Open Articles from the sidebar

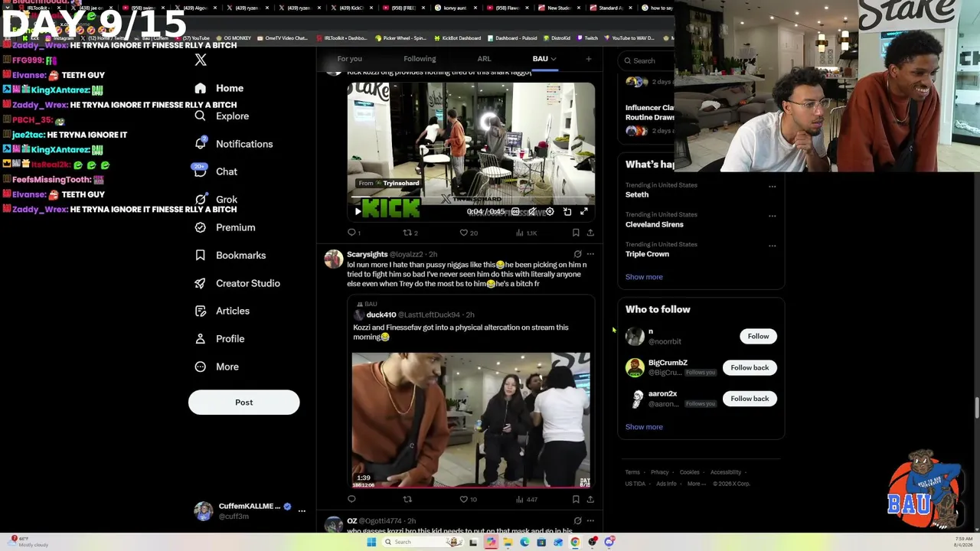coord(221,311)
